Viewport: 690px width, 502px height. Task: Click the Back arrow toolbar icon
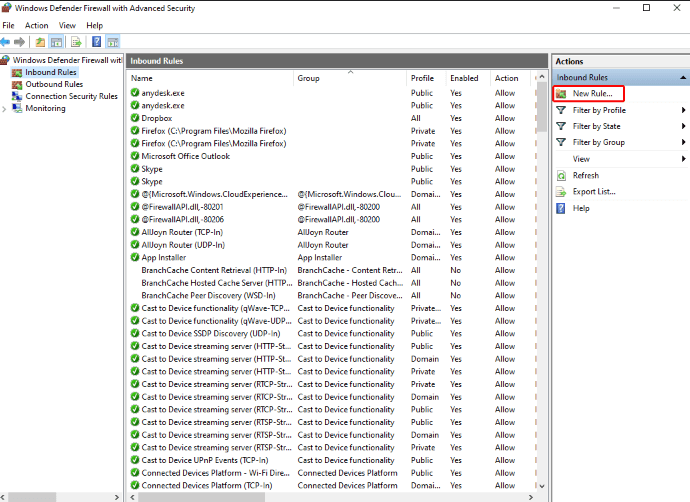(5, 42)
